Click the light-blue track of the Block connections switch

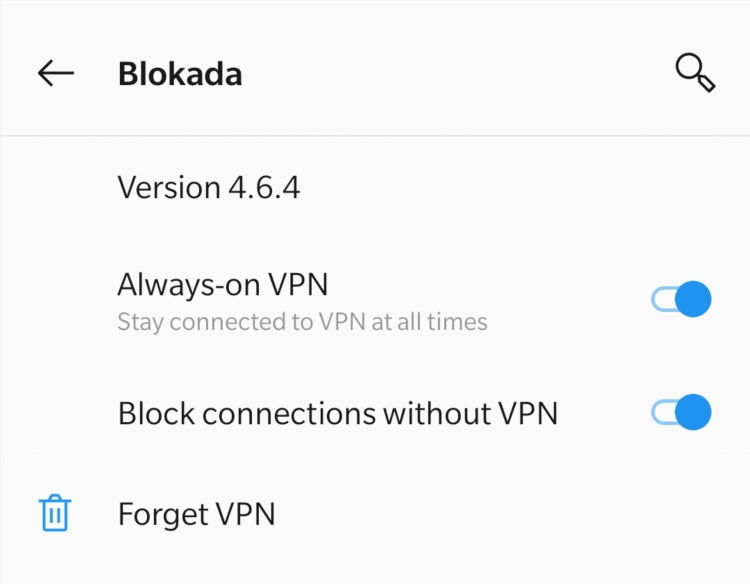(663, 412)
